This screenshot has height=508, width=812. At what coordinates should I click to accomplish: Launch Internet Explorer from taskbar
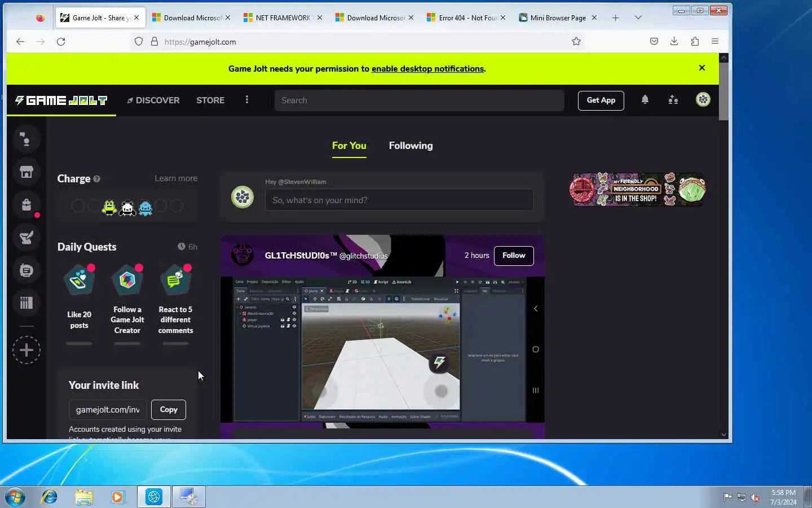(x=50, y=497)
